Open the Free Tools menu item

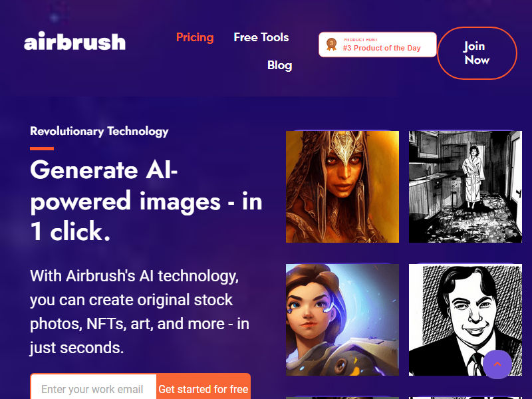(261, 37)
